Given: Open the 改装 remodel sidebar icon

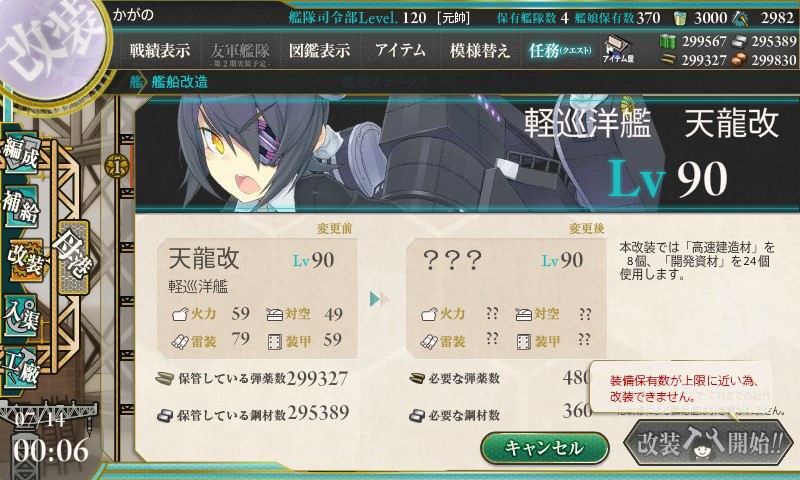Looking at the screenshot, I should [24, 260].
